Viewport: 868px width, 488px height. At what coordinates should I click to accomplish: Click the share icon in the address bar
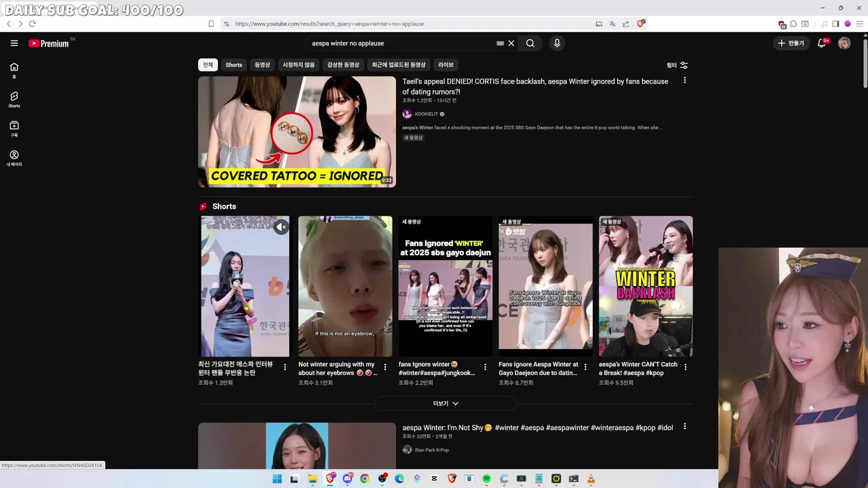[x=625, y=24]
